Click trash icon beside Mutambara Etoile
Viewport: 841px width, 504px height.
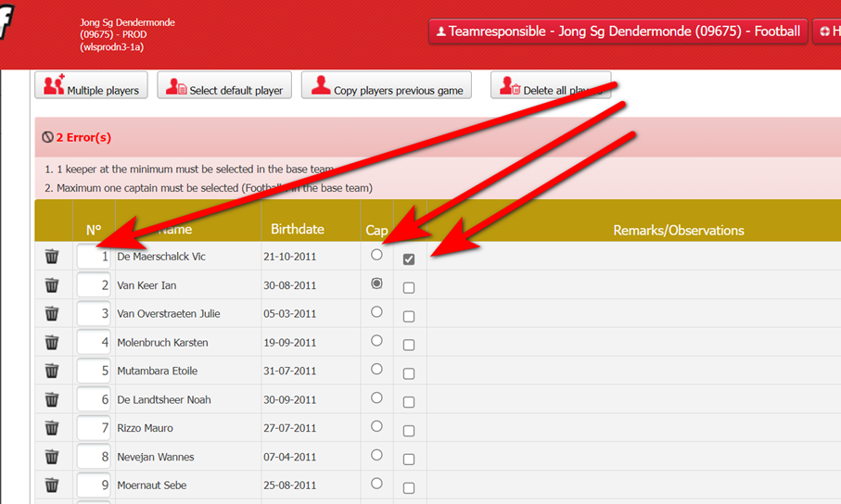(x=52, y=372)
